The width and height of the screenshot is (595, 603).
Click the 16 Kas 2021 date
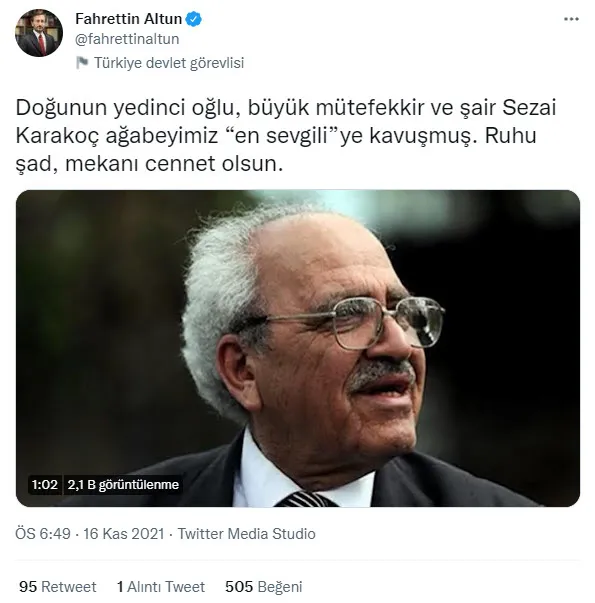click(x=124, y=534)
